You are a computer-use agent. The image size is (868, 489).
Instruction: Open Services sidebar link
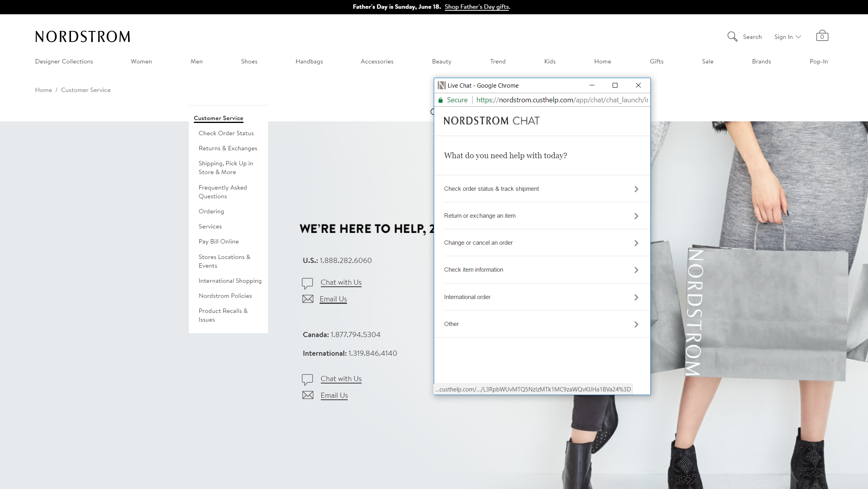[x=210, y=226]
